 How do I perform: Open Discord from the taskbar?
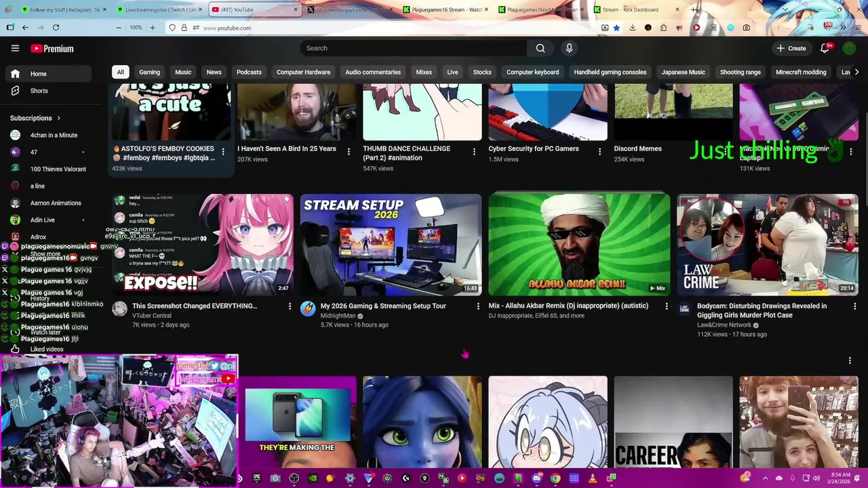tap(536, 479)
